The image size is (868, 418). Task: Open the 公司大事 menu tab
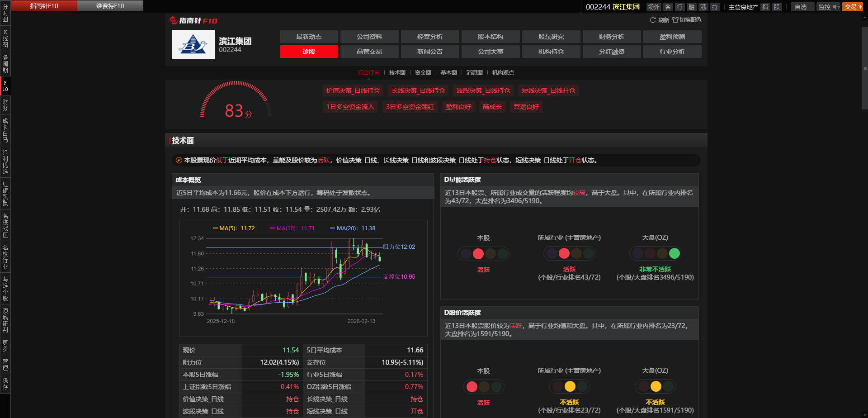(491, 52)
